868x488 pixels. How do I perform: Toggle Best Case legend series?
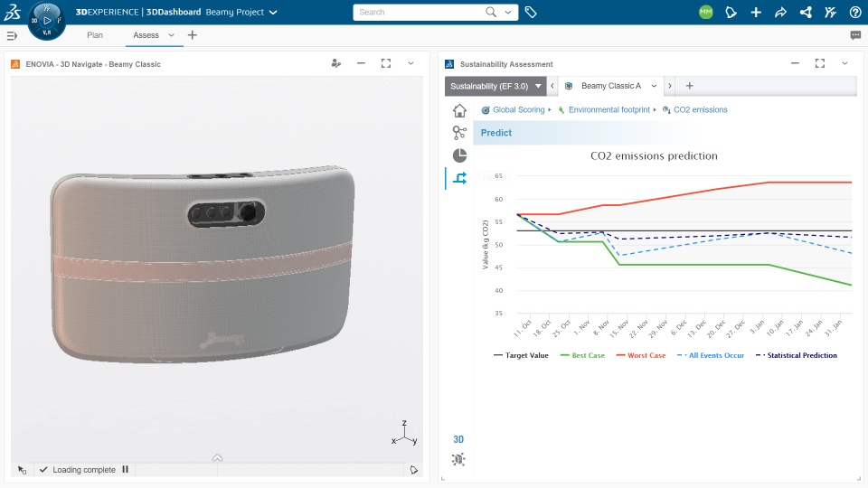[582, 355]
